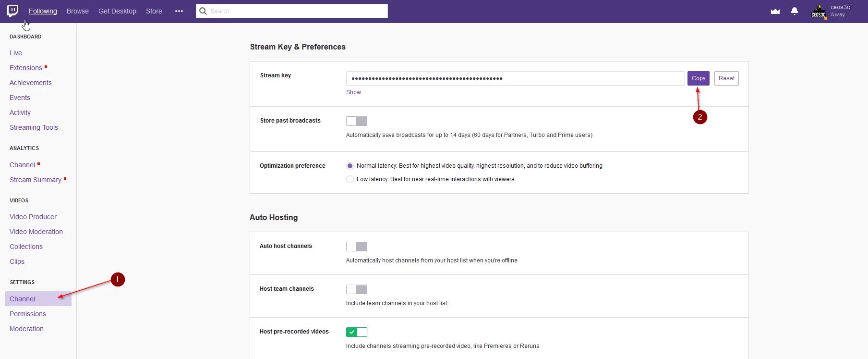Viewport: 868px width, 359px height.
Task: Open Get Desktop in top navigation
Action: pos(117,11)
